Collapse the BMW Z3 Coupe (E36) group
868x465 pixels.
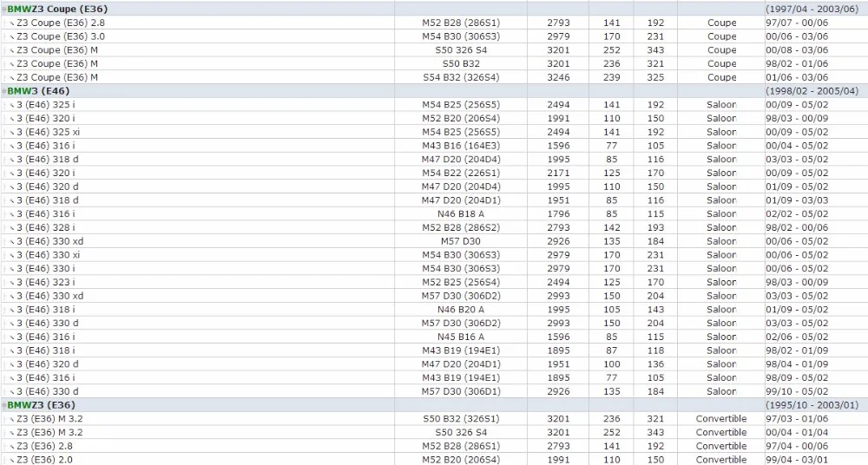click(4, 10)
